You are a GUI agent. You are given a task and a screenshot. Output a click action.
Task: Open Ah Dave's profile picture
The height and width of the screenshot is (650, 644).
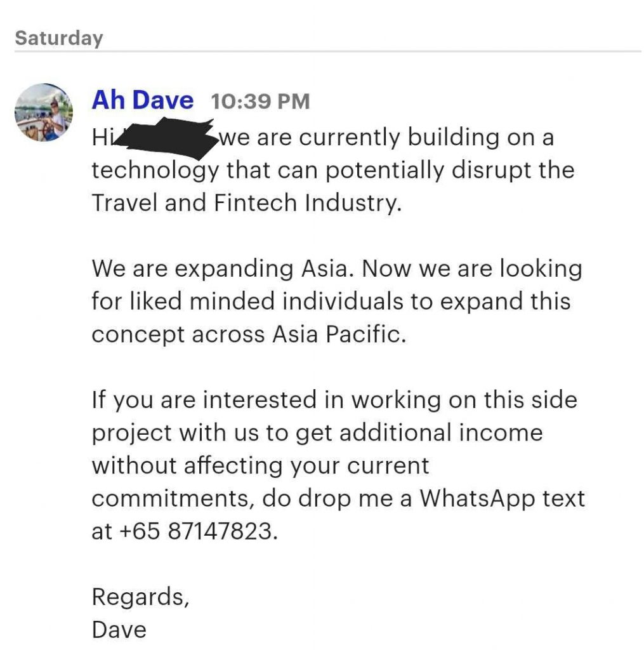44,112
